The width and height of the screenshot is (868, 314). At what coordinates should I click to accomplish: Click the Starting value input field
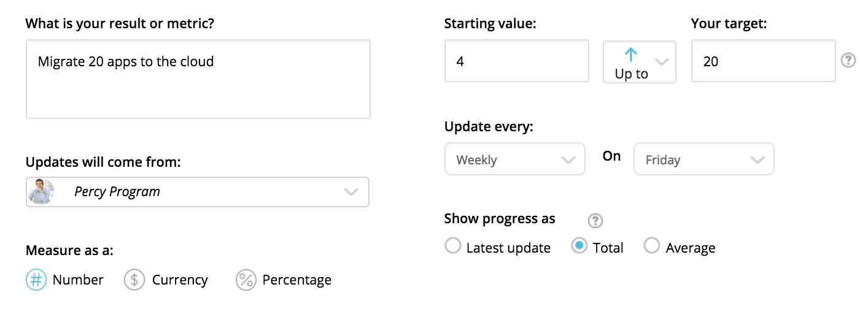coord(516,61)
